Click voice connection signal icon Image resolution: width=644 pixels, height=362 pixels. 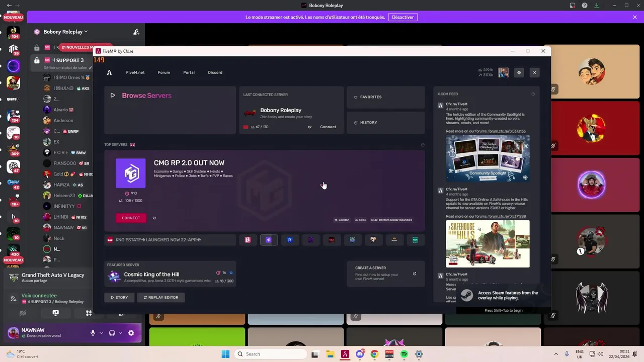(14, 299)
